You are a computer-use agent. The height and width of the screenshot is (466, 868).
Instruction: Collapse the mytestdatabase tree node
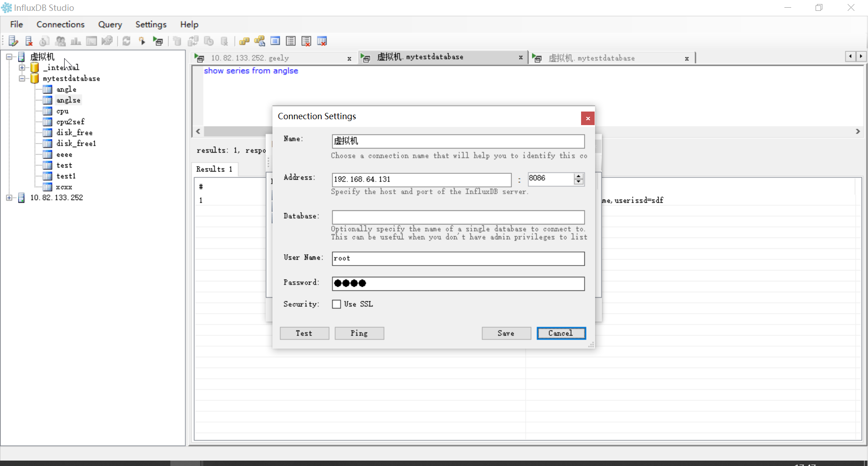point(22,78)
